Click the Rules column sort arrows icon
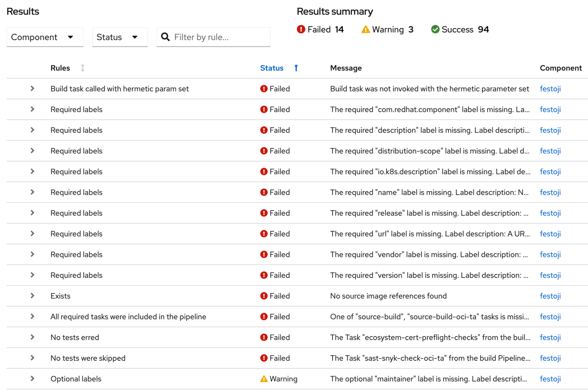Screen dimensions: 588x392 [x=82, y=68]
